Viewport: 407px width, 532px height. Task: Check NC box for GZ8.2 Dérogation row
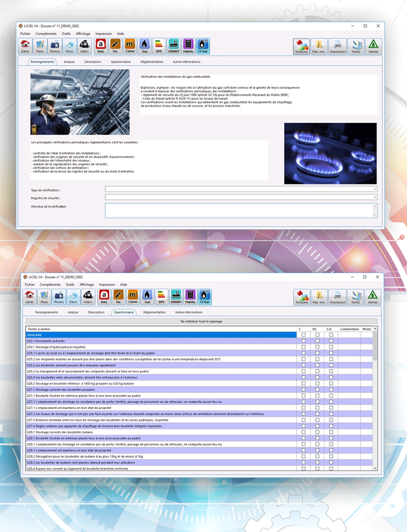tap(317, 456)
